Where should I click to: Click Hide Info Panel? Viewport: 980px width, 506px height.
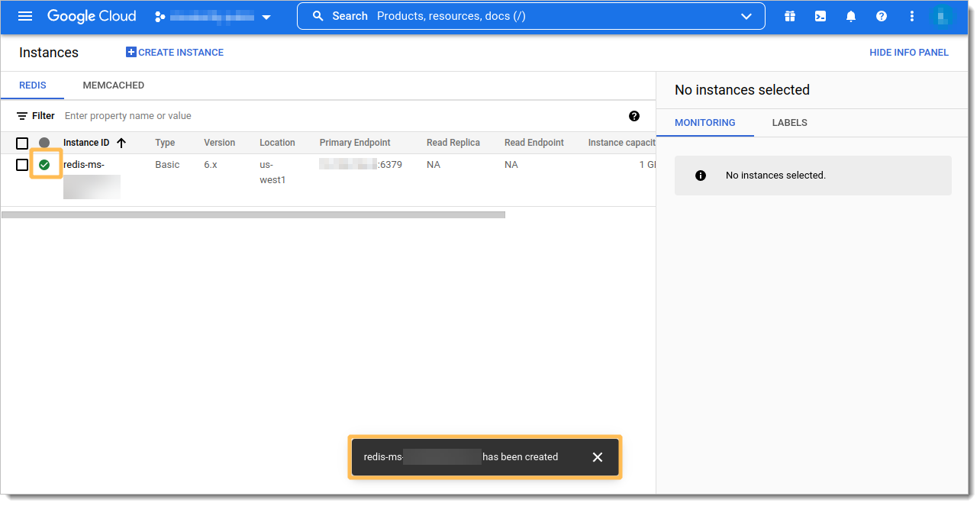(909, 53)
